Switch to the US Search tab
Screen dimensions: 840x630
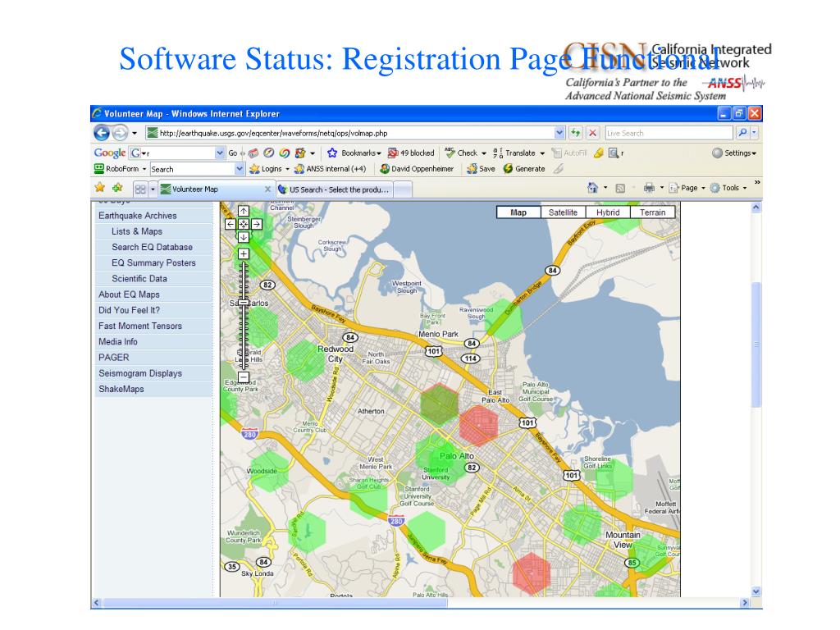[338, 189]
